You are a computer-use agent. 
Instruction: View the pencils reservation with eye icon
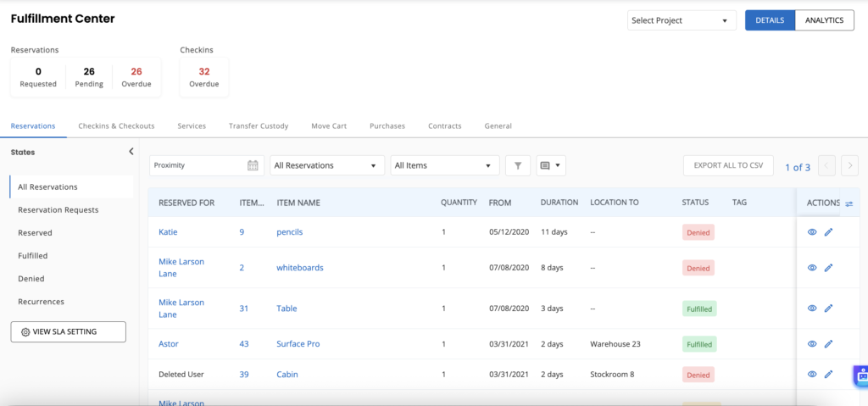(x=812, y=231)
